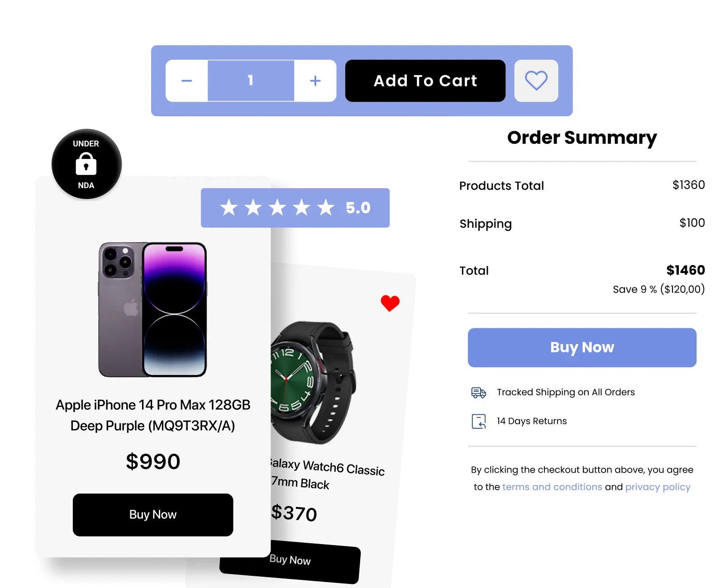Click the 14 Days Returns icon
The height and width of the screenshot is (588, 724).
(479, 421)
